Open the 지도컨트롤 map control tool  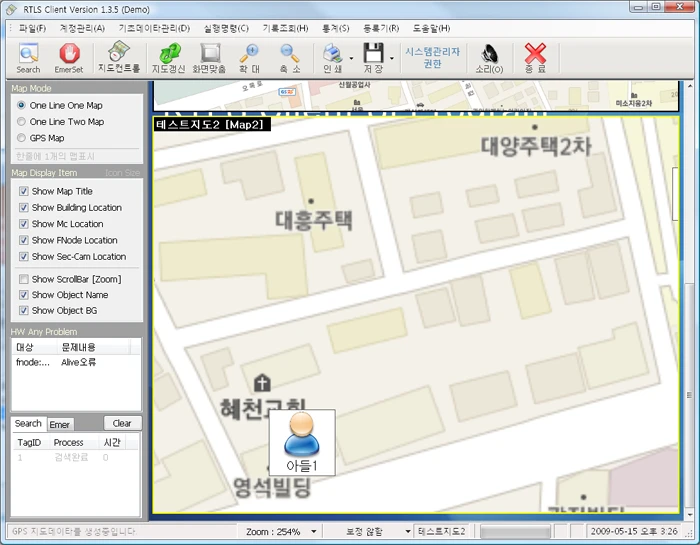pyautogui.click(x=119, y=57)
